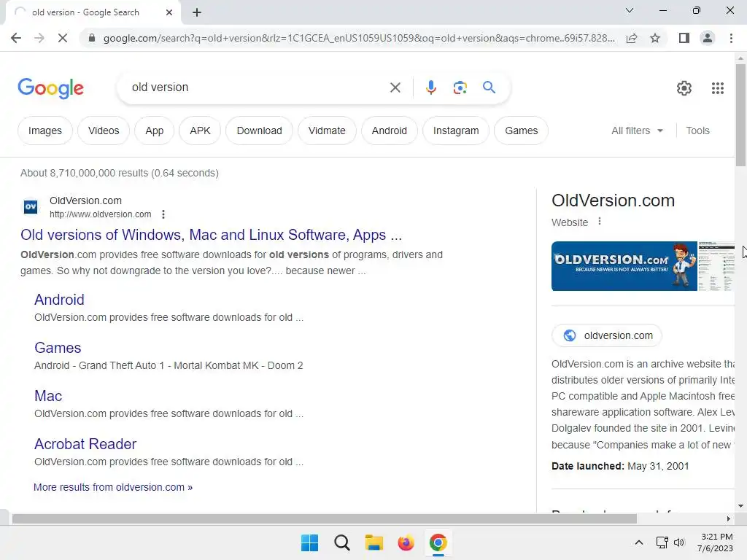This screenshot has height=560, width=747.
Task: Start voice search with the microphone icon
Action: coord(430,87)
